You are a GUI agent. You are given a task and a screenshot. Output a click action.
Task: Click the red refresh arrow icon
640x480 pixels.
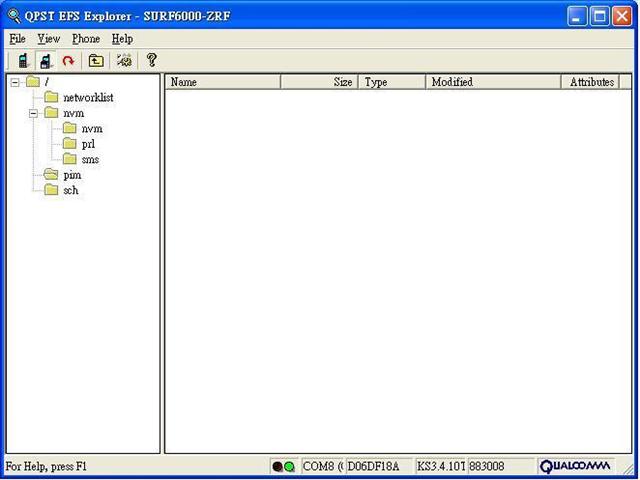point(68,61)
